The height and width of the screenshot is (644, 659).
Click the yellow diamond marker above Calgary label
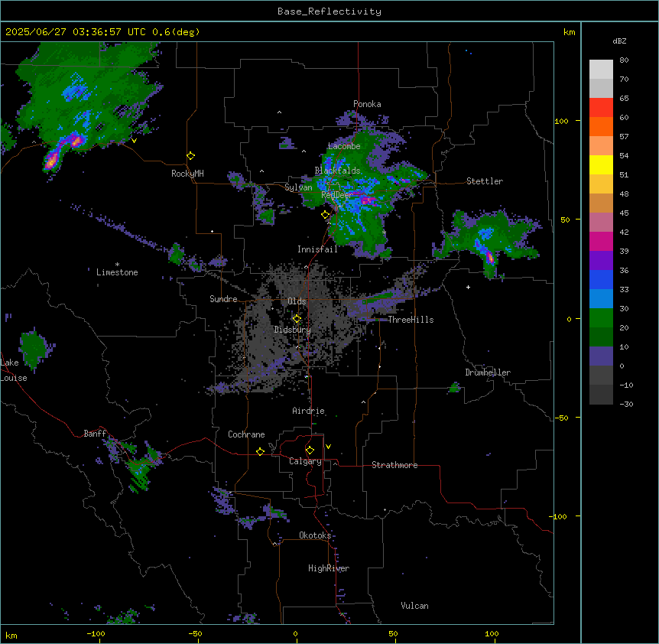[310, 450]
